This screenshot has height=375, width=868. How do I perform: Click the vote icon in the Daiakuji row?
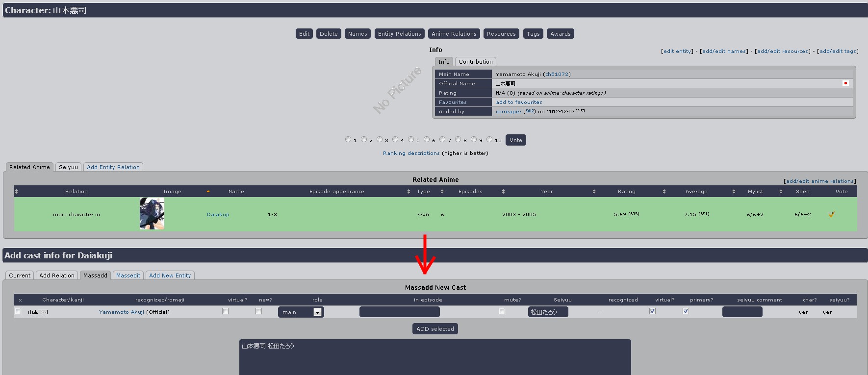[831, 214]
